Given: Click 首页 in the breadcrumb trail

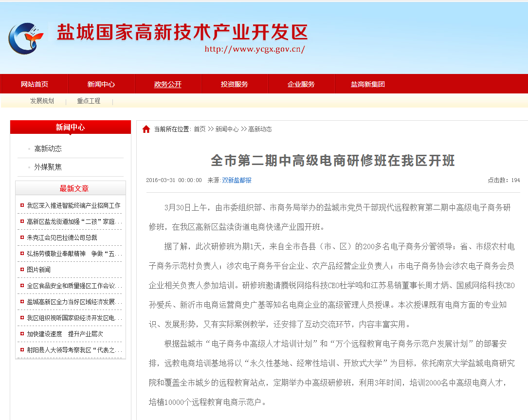Looking at the screenshot, I should (x=200, y=129).
